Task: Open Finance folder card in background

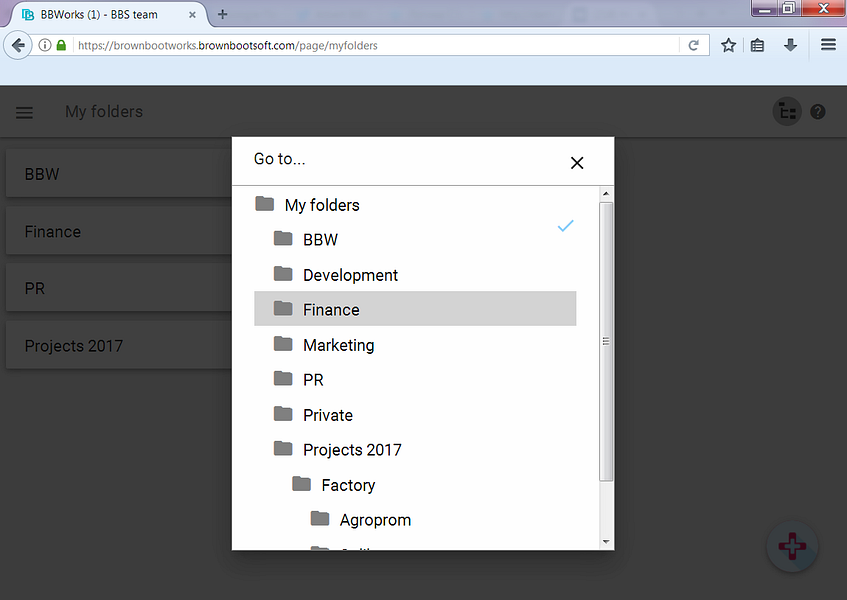Action: (119, 231)
